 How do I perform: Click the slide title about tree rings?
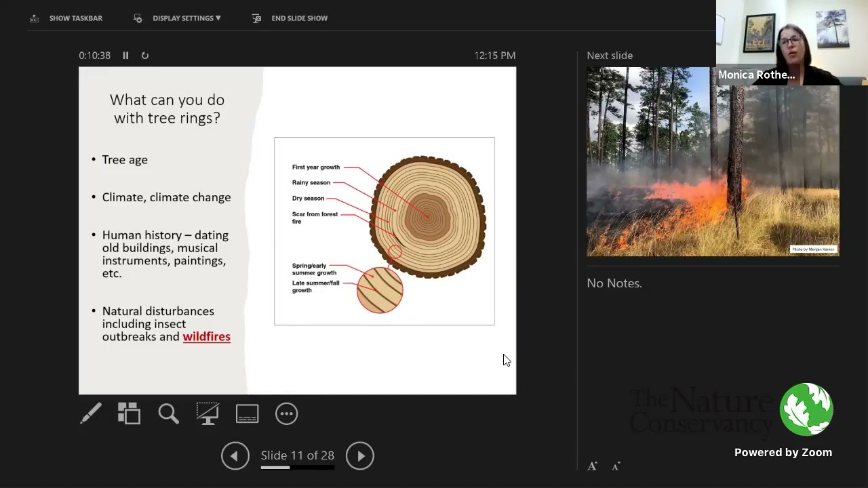click(167, 109)
